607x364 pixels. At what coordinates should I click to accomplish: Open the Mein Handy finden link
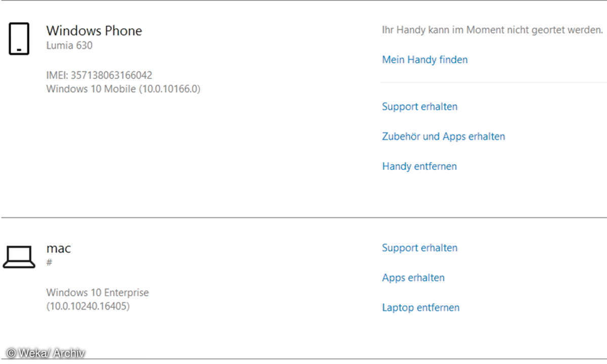coord(424,60)
